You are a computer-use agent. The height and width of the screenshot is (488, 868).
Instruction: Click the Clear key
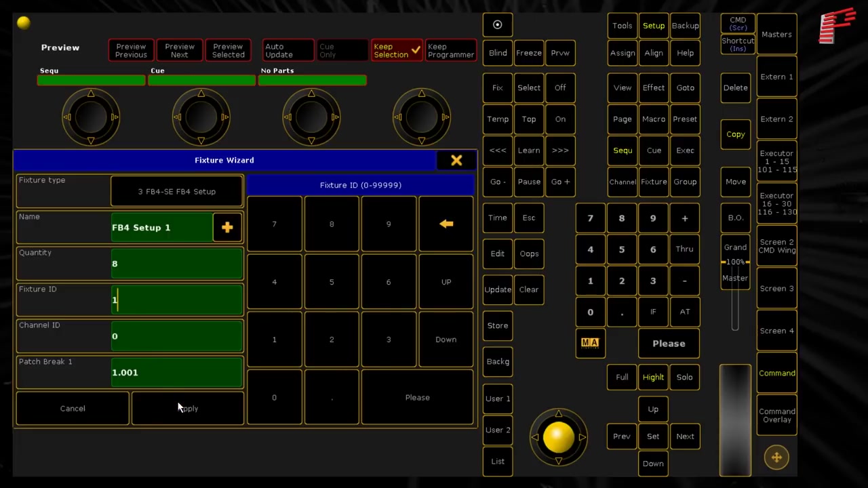click(529, 289)
